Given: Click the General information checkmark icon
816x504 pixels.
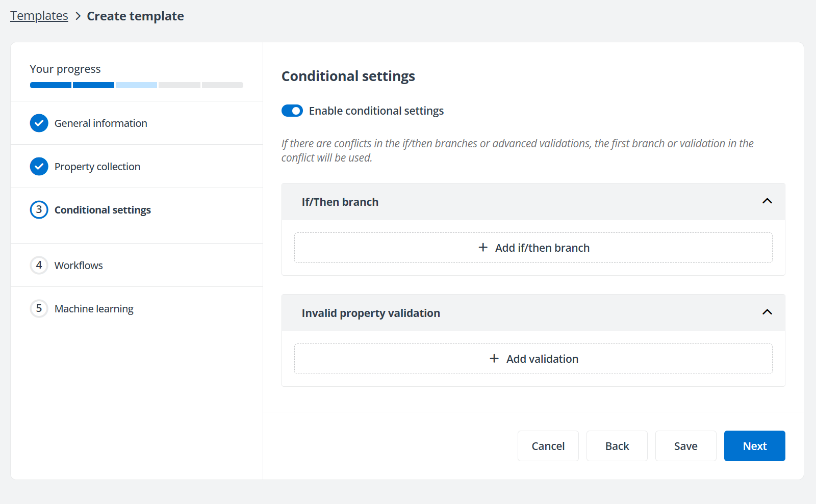Looking at the screenshot, I should [39, 123].
